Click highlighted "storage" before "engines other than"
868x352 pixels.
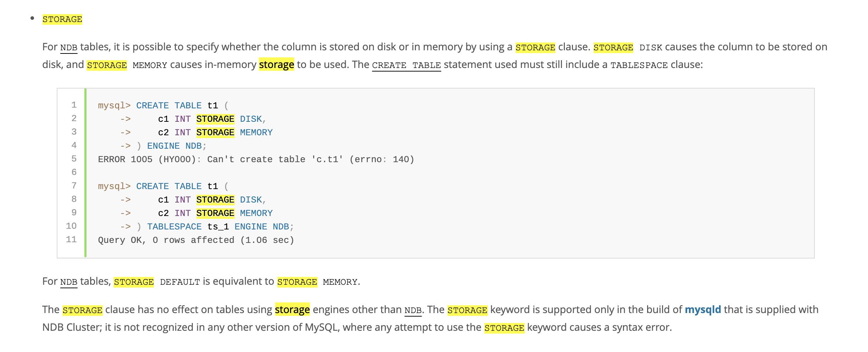tap(292, 310)
